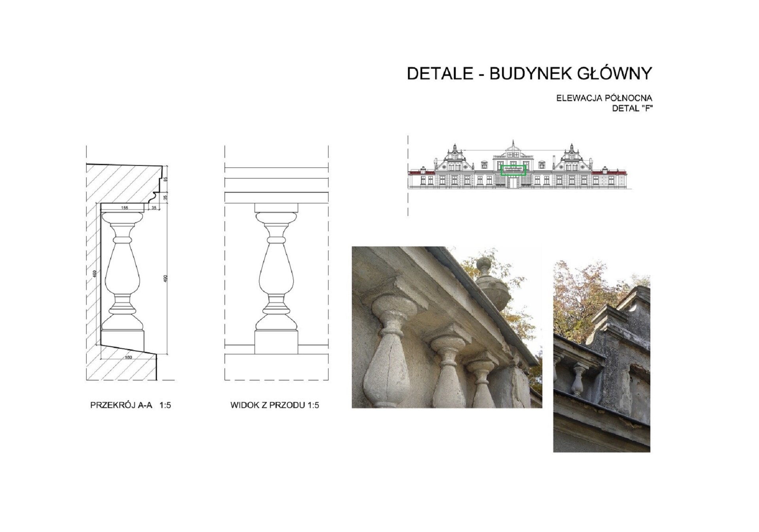Image resolution: width=759 pixels, height=532 pixels.
Task: Click the 'WIDOK Z PRZODU 1:5' caption
Action: click(275, 405)
